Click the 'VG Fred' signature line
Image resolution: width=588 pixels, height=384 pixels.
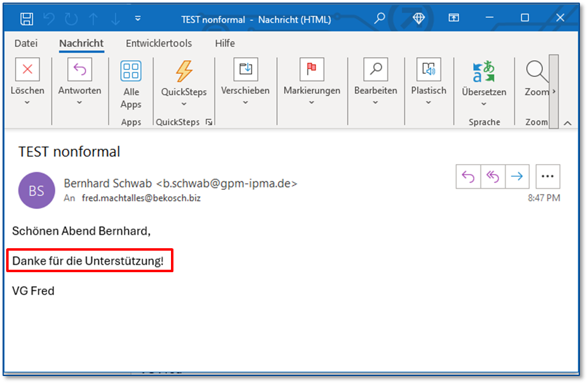pyautogui.click(x=33, y=291)
